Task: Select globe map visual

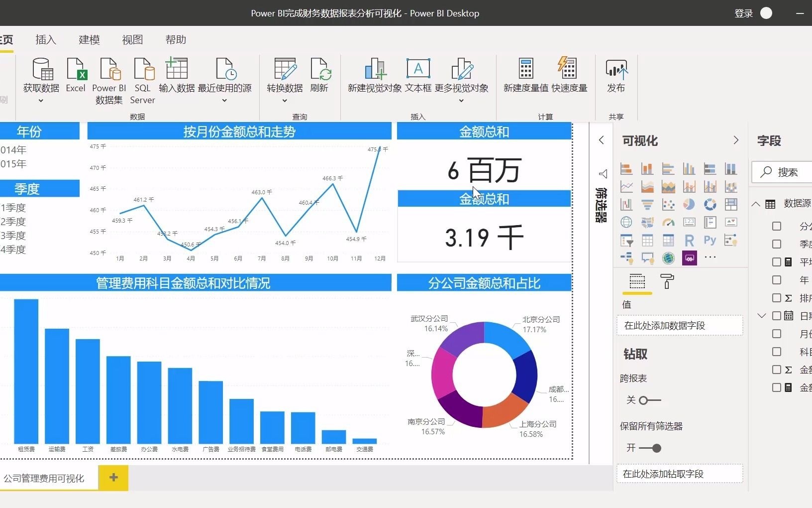Action: tap(626, 222)
